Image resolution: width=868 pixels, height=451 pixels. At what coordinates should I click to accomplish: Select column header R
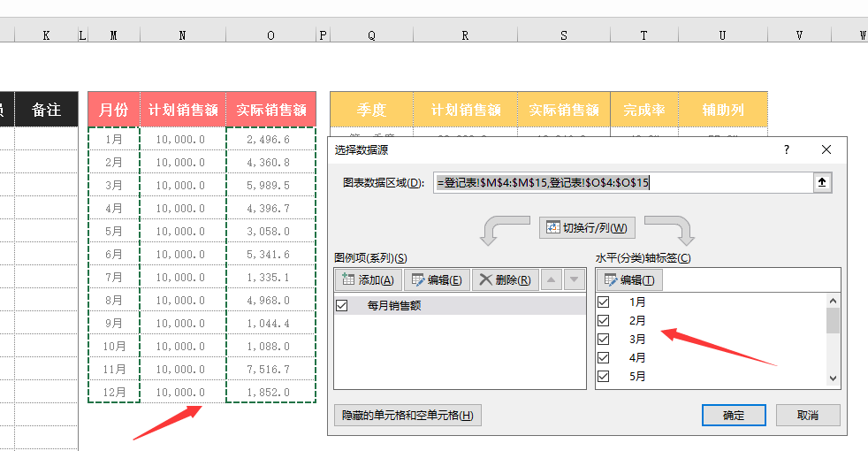tap(465, 34)
